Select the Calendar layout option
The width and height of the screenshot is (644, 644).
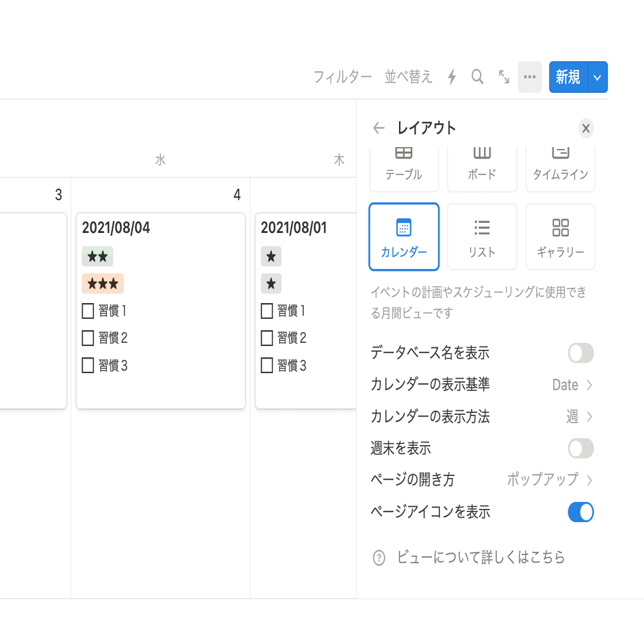[x=404, y=237]
